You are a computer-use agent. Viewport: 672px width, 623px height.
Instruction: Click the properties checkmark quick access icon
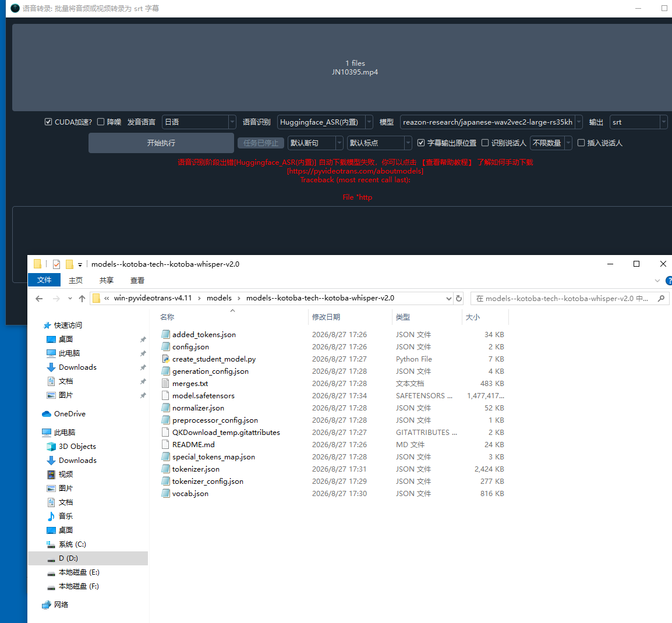(x=56, y=264)
